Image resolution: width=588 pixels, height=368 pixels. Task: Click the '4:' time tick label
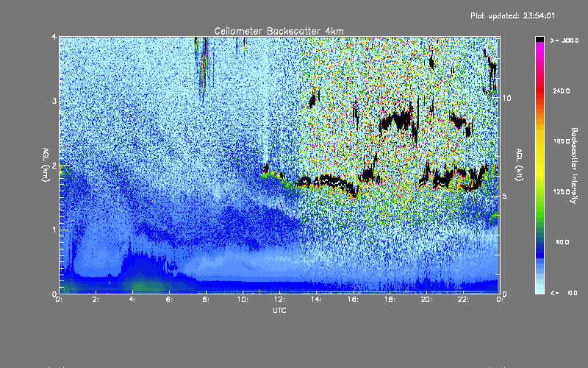point(132,300)
